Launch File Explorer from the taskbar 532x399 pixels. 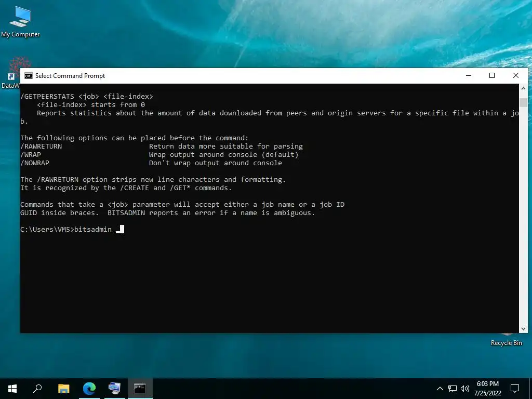[63, 389]
